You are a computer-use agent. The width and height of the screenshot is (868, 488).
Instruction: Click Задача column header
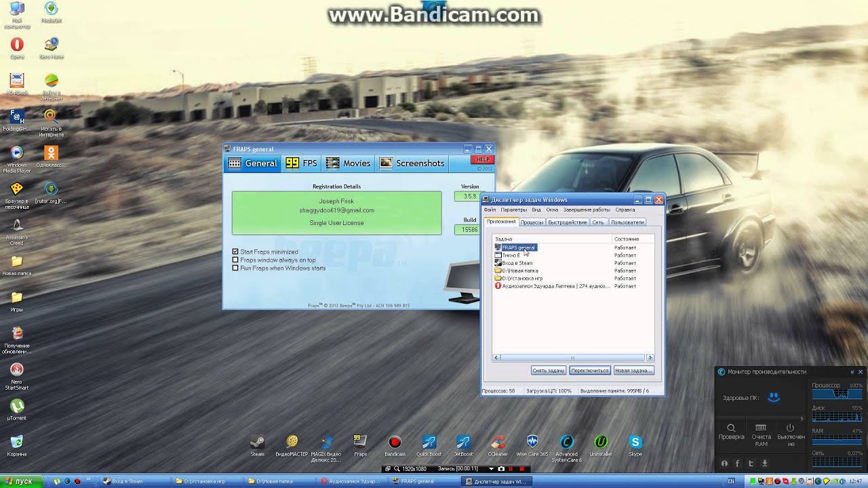tap(552, 239)
